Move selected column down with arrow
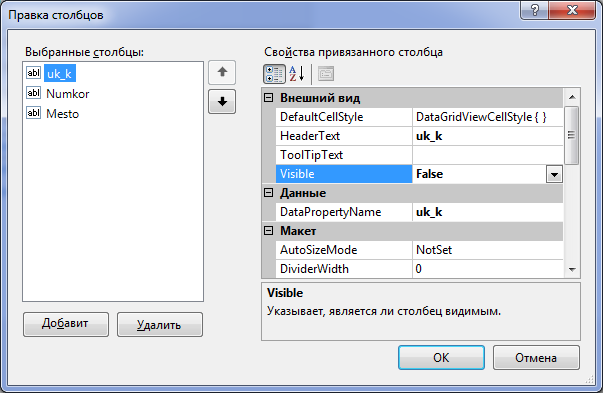The image size is (603, 393). (222, 102)
